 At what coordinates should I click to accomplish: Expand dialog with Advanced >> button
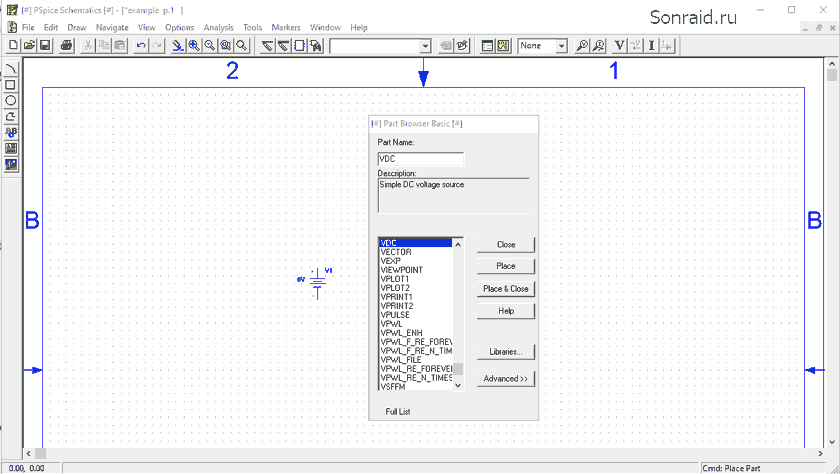click(x=506, y=379)
